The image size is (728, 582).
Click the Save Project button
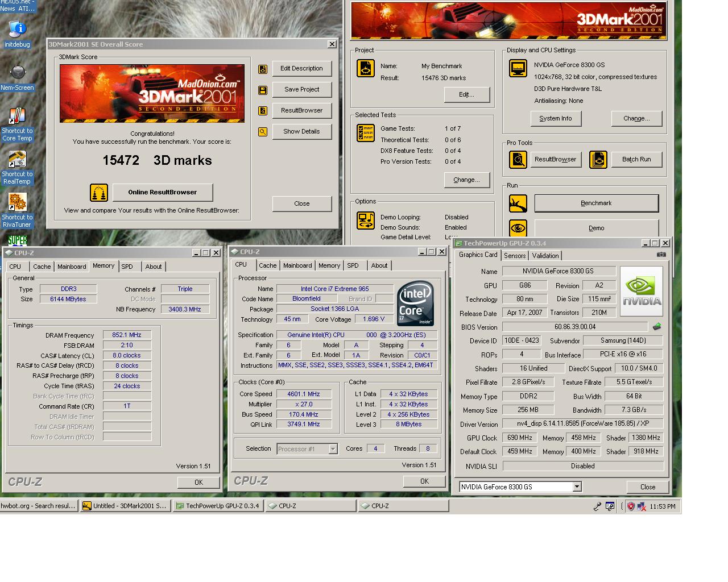(301, 89)
